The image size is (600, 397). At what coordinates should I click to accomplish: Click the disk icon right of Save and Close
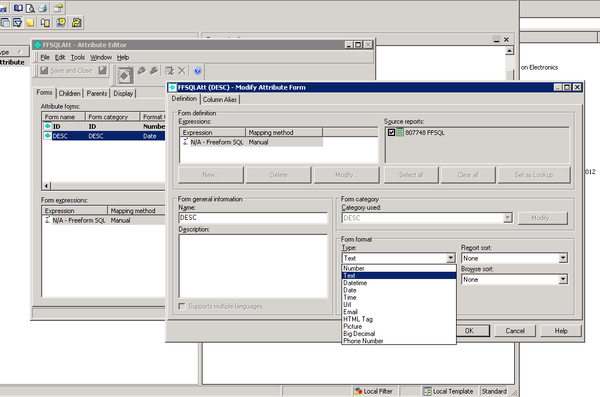click(x=103, y=70)
